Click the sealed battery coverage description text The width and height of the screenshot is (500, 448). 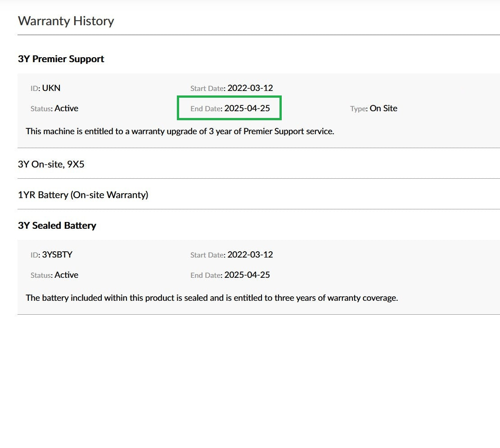(x=212, y=298)
